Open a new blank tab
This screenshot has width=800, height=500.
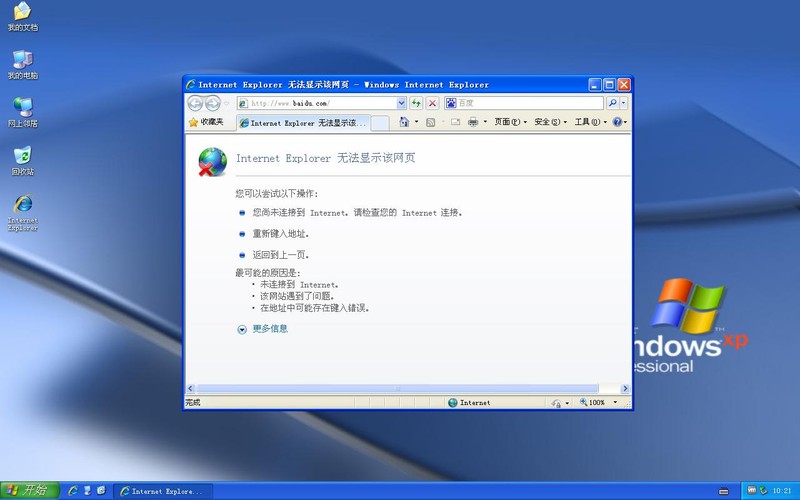380,123
